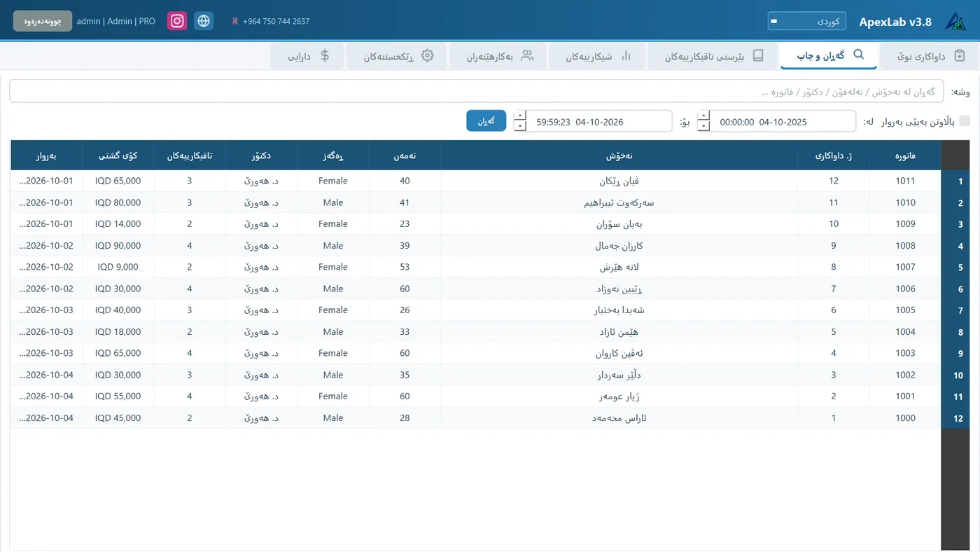
Task: Click total cell IQD 90,000
Action: (118, 246)
